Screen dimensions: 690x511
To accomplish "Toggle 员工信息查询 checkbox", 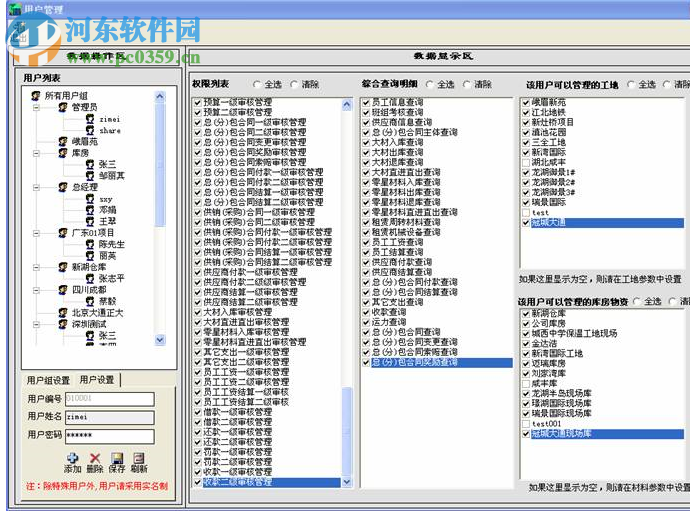I will [x=366, y=102].
